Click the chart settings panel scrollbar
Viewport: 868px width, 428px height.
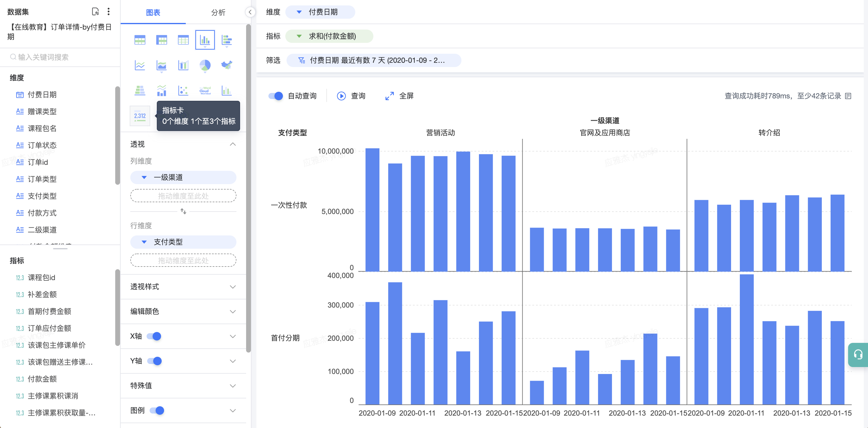[x=248, y=189]
